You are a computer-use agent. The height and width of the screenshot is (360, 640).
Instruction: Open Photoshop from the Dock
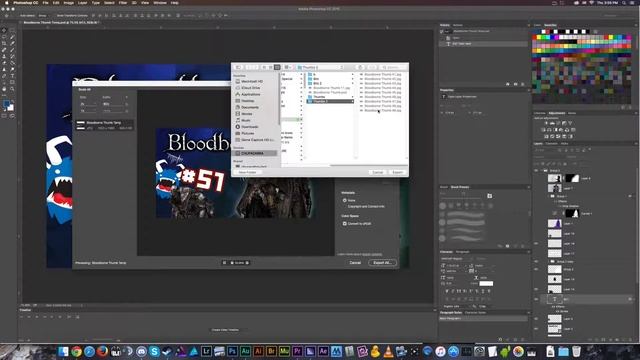click(232, 351)
